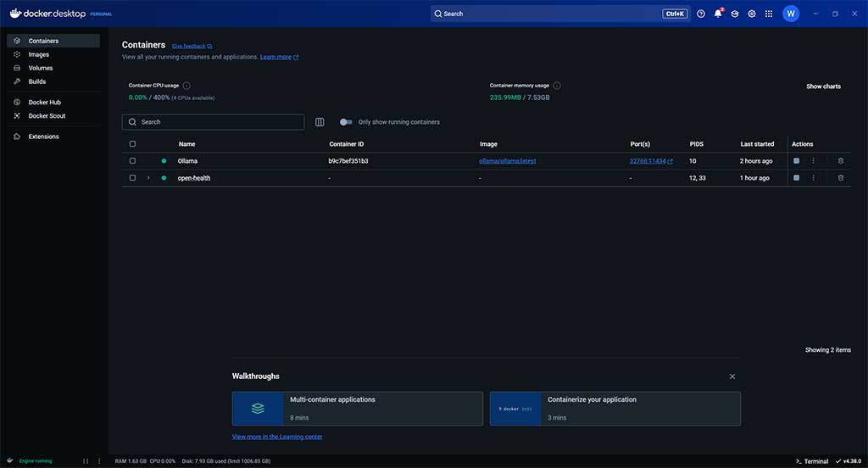Open the Multi-container applications walkthrough title
This screenshot has height=468, width=868.
pos(332,399)
